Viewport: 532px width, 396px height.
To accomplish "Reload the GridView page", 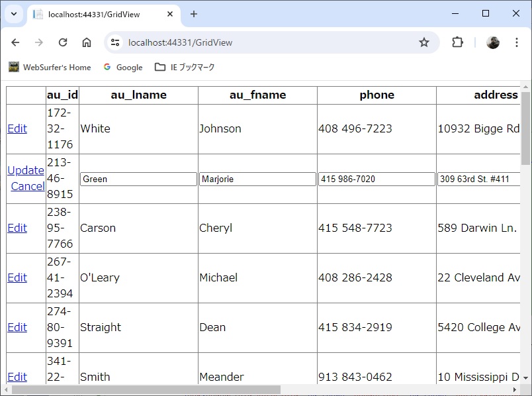I will (64, 42).
